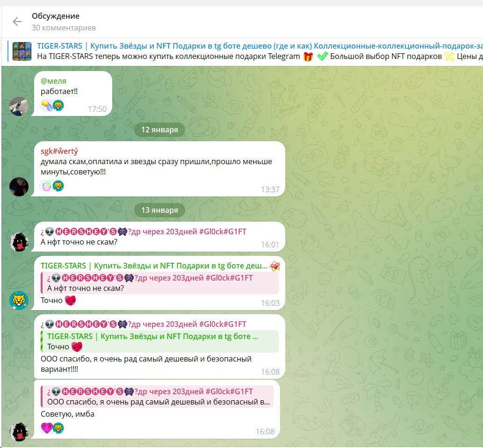The image size is (483, 448).
Task: Click the tiger reaction under "работает!!"
Action: pyautogui.click(x=58, y=105)
